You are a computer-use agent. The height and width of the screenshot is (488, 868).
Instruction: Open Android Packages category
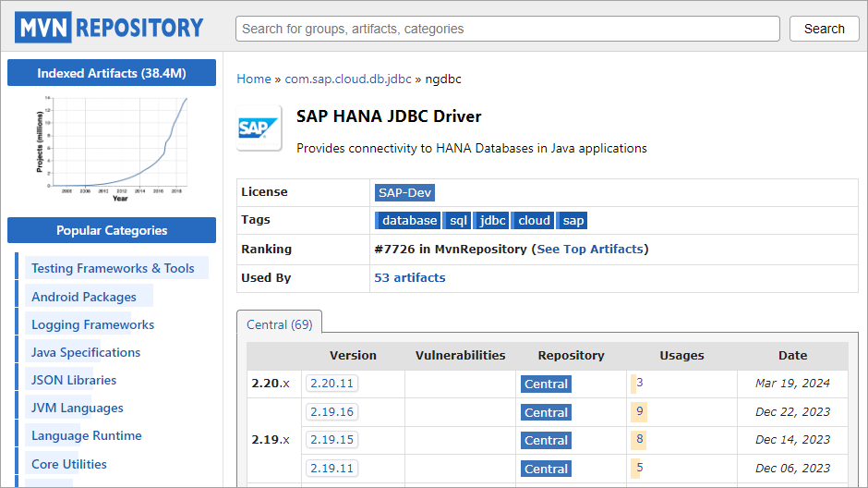click(84, 297)
